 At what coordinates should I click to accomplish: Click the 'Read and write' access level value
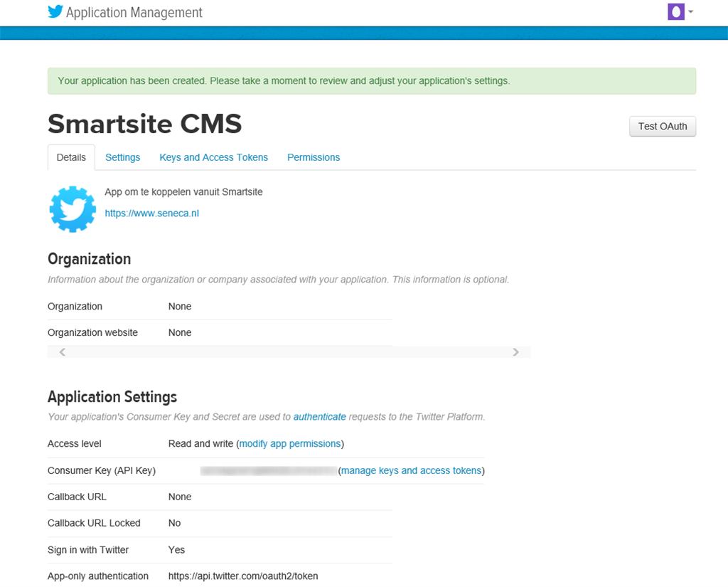[x=200, y=444]
